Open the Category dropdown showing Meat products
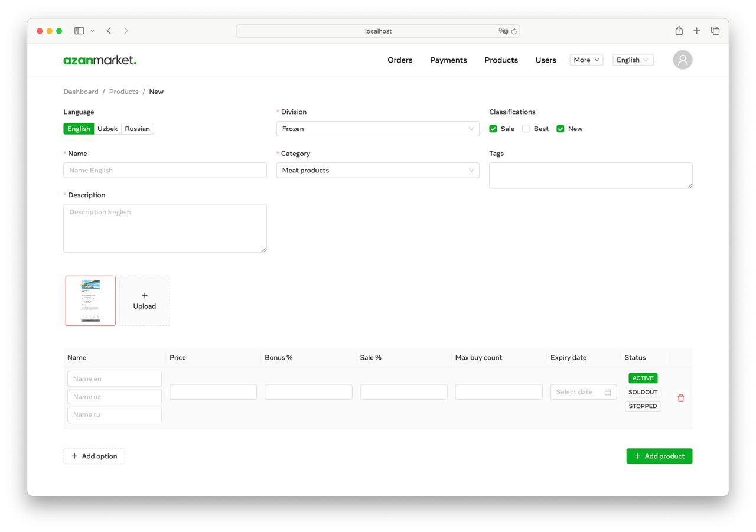This screenshot has height=532, width=756. [x=377, y=170]
